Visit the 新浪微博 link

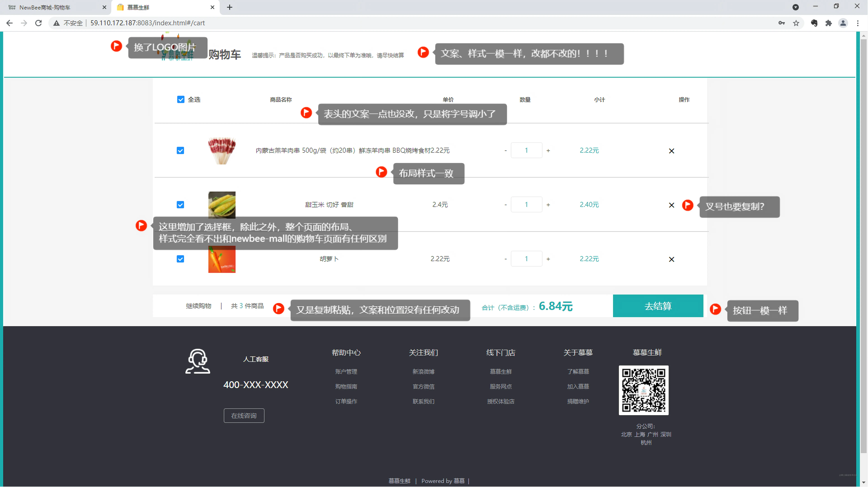(x=424, y=371)
